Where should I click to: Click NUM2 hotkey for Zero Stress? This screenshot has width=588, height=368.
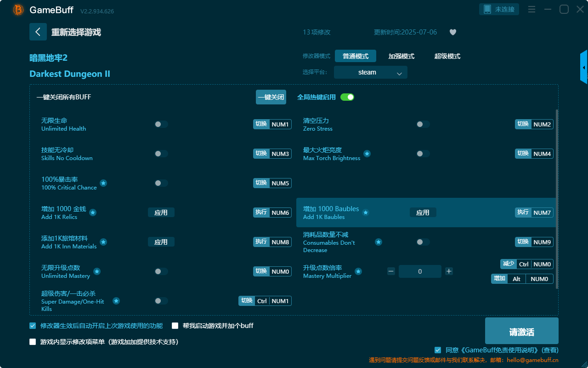(x=534, y=124)
